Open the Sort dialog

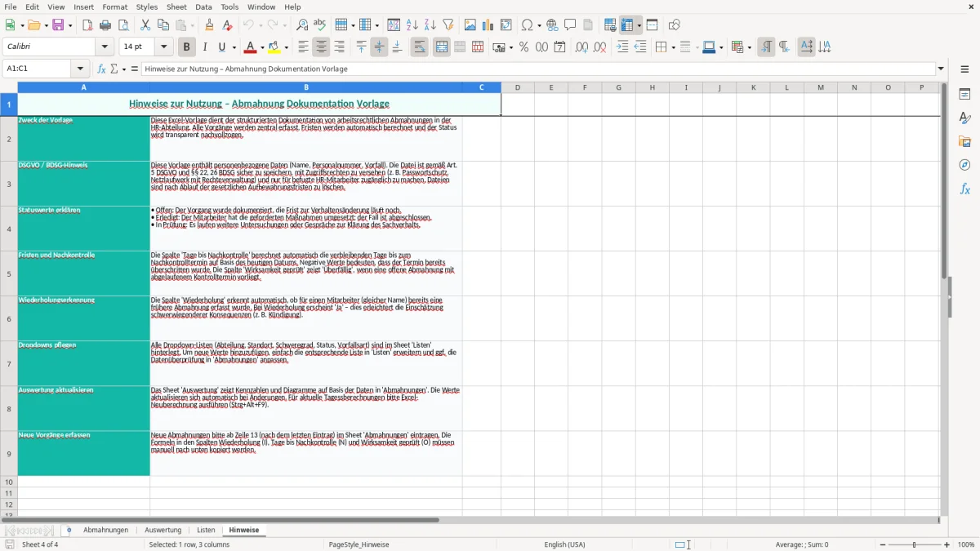pyautogui.click(x=394, y=25)
